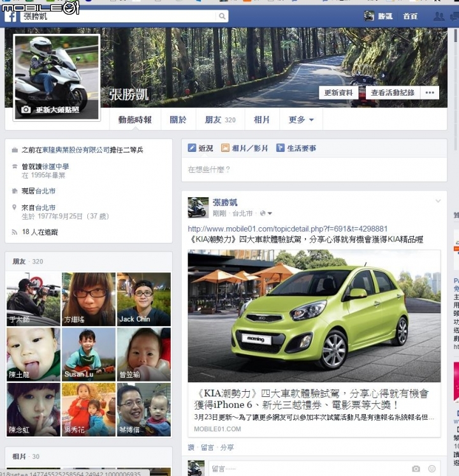Click the 台北市 location in post header
Screen dimensions: 459x476
[242, 213]
